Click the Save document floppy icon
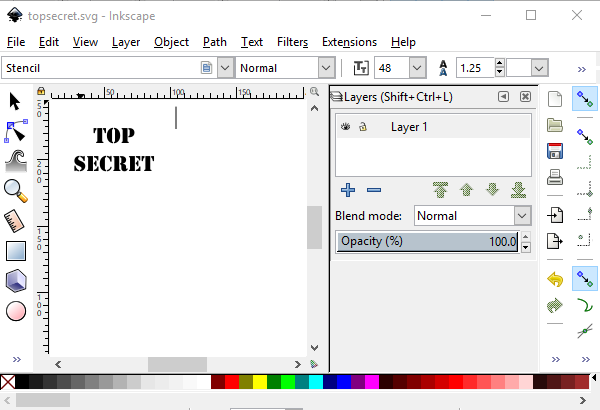This screenshot has width=600, height=410. tap(555, 151)
